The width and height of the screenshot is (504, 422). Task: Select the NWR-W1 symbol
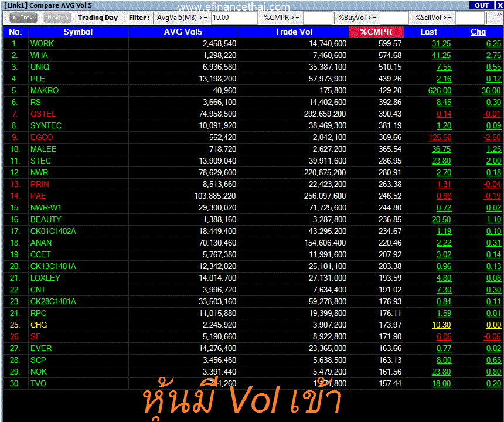(x=46, y=207)
